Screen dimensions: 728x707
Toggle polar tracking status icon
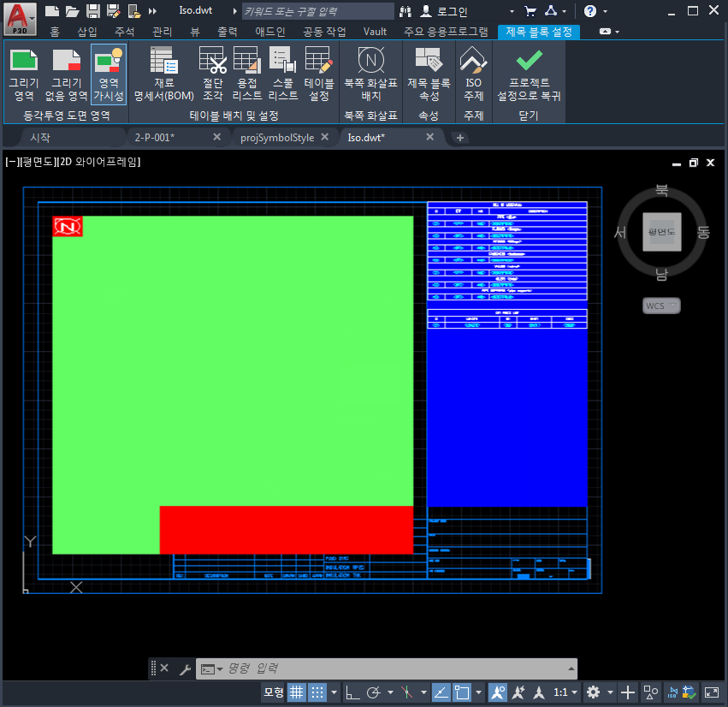(374, 692)
